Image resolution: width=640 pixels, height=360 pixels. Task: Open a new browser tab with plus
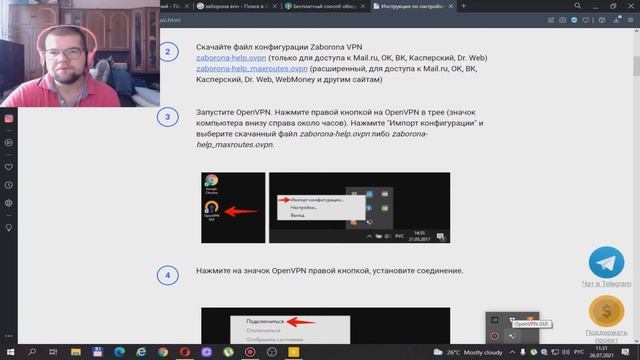(464, 6)
